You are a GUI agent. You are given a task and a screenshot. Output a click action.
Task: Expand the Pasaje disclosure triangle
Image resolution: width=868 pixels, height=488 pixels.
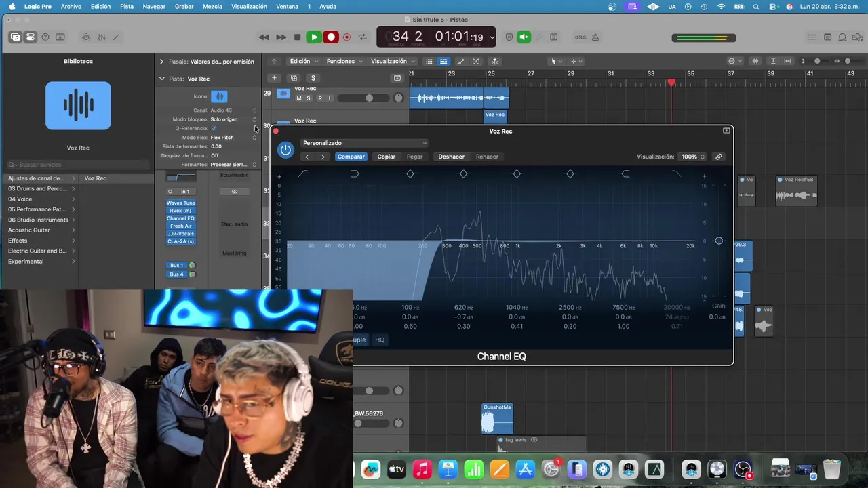(x=161, y=62)
